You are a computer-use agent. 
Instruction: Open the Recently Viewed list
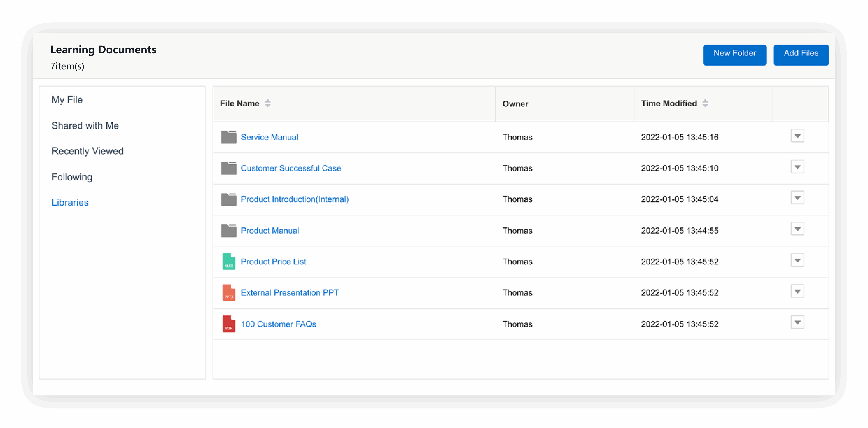(88, 151)
